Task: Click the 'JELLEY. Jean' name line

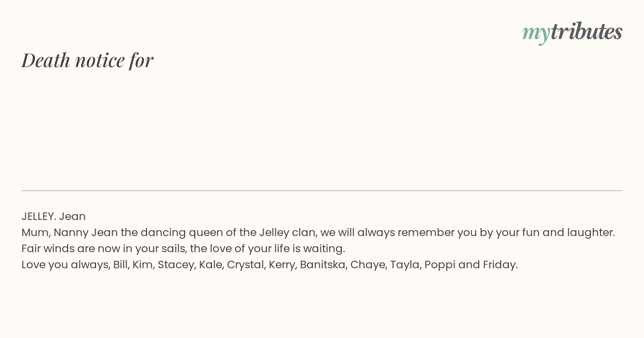Action: tap(54, 216)
